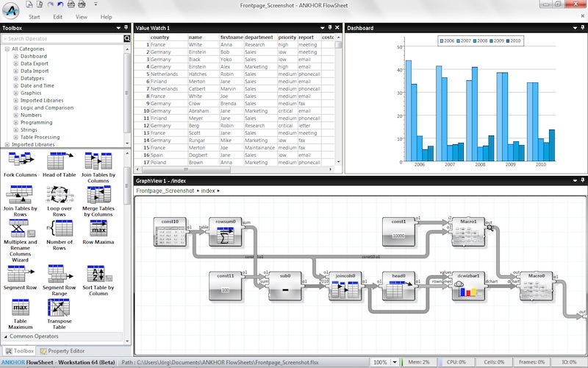
Task: Click the 2010 legend swatch in chart
Action: (x=508, y=41)
